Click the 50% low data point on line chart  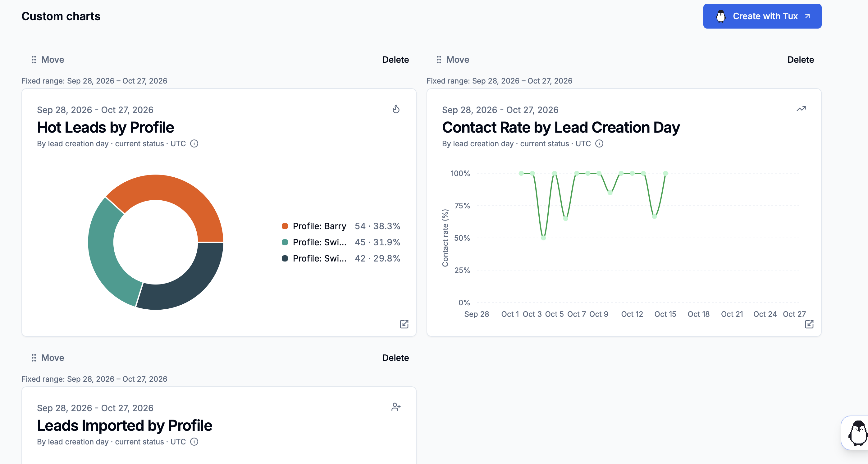pyautogui.click(x=543, y=238)
